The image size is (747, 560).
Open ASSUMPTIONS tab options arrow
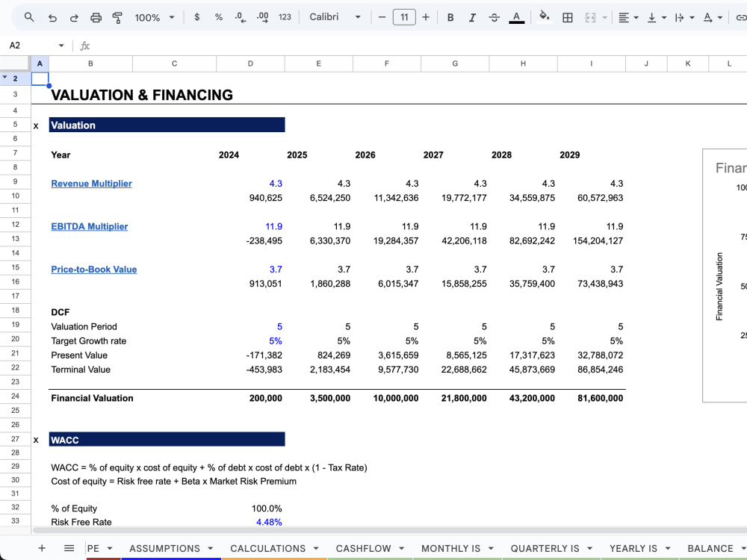[x=210, y=549]
